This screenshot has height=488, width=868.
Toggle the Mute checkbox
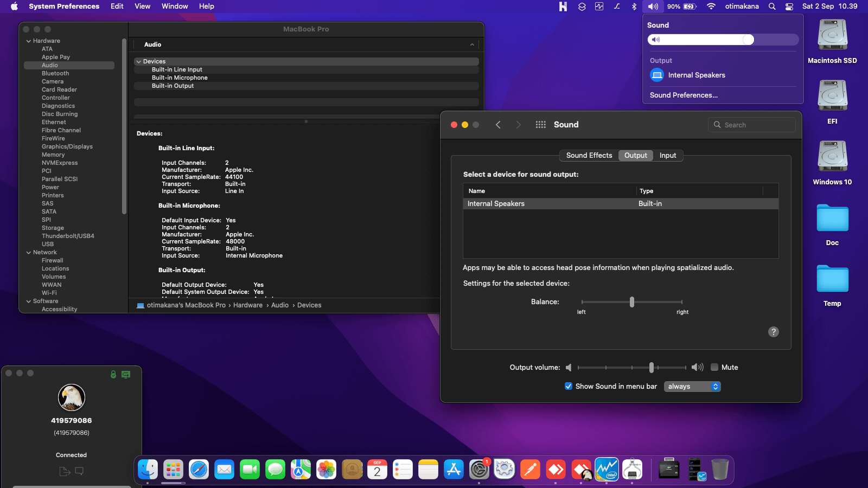point(714,367)
